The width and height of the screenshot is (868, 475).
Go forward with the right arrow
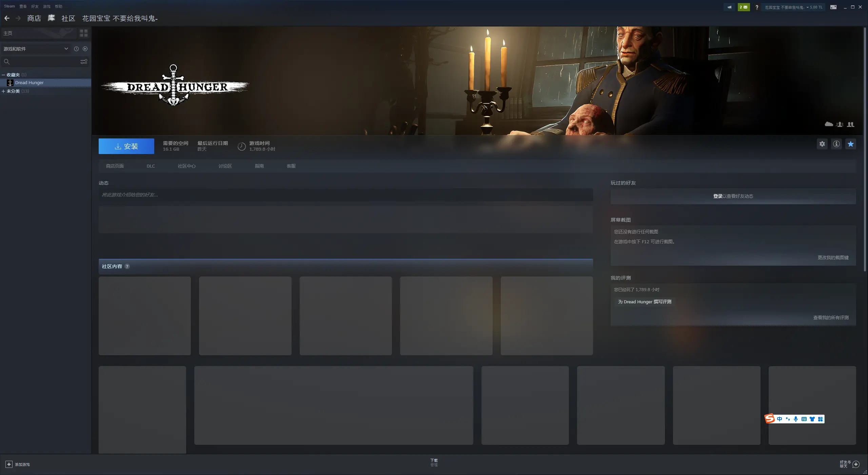pos(18,18)
